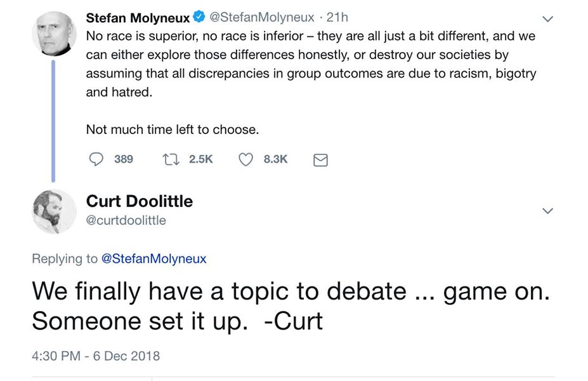This screenshot has width=588, height=381.
Task: Open the Curt Doolittle profile photo
Action: 54,211
